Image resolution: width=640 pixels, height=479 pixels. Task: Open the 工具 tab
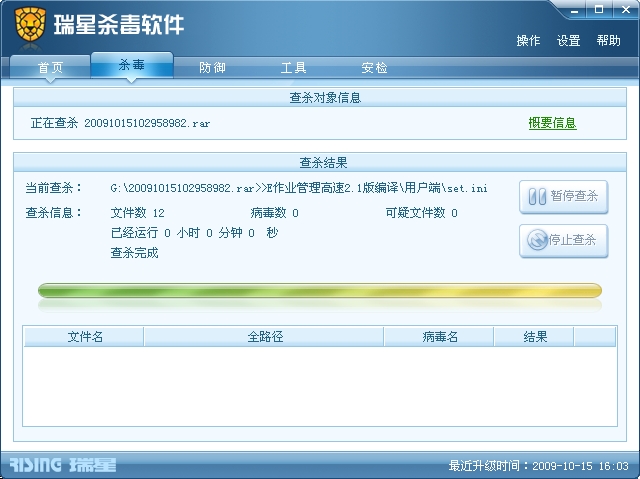coord(293,67)
